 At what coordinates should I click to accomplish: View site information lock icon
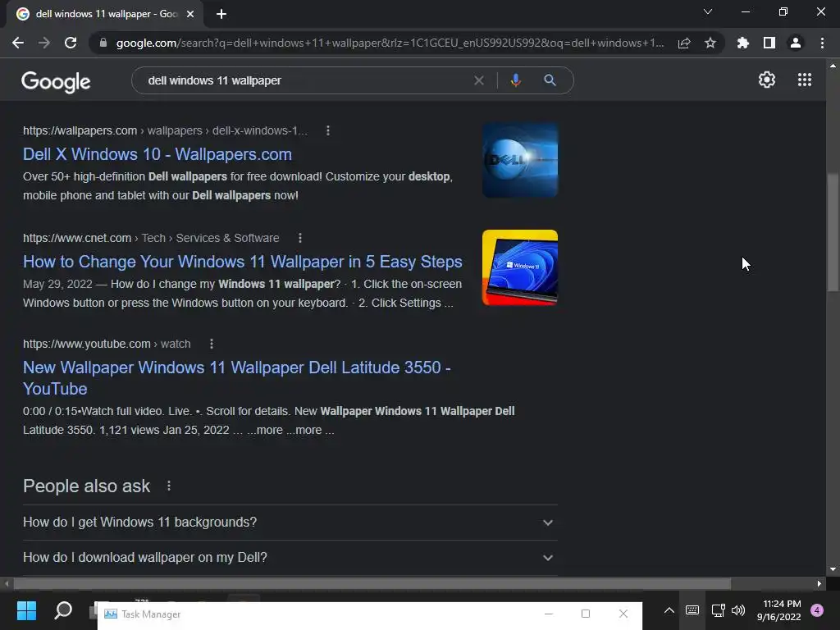(103, 43)
